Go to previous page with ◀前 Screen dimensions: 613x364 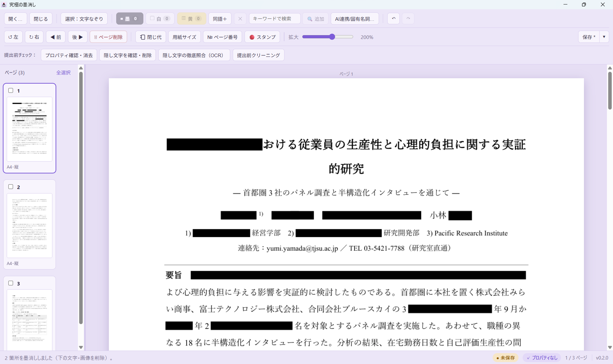pos(56,37)
